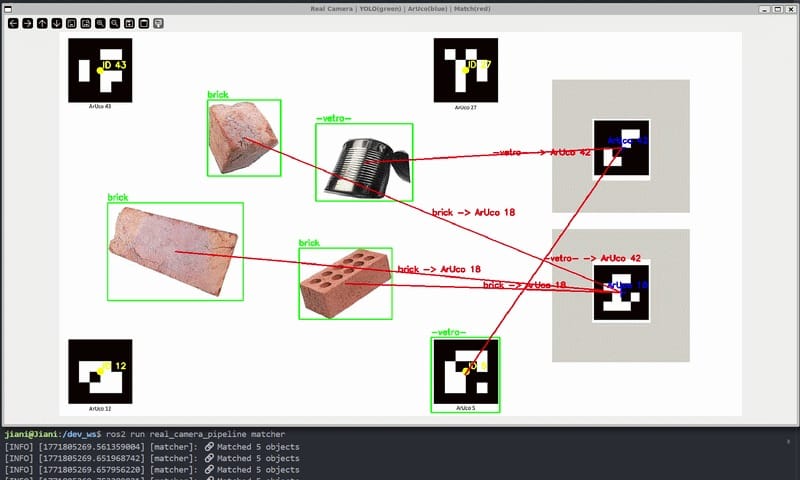The height and width of the screenshot is (480, 800).
Task: Click the ArUco 12 marker at bottom left
Action: point(100,371)
